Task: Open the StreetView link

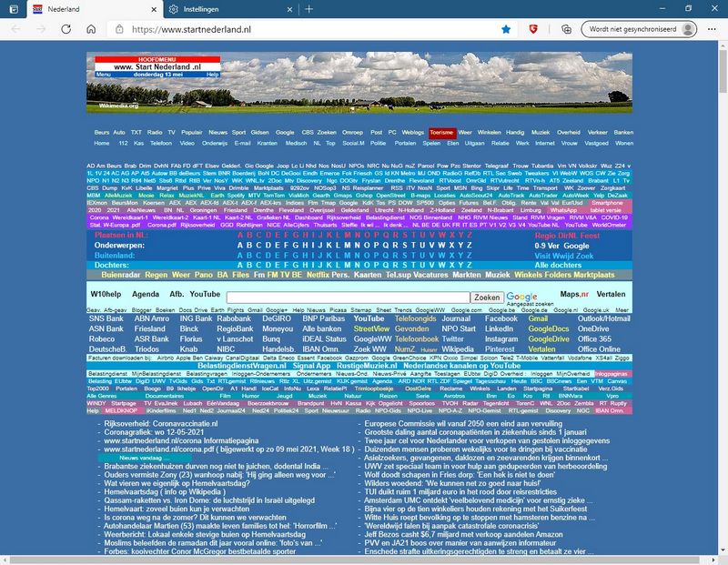Action: tap(371, 328)
